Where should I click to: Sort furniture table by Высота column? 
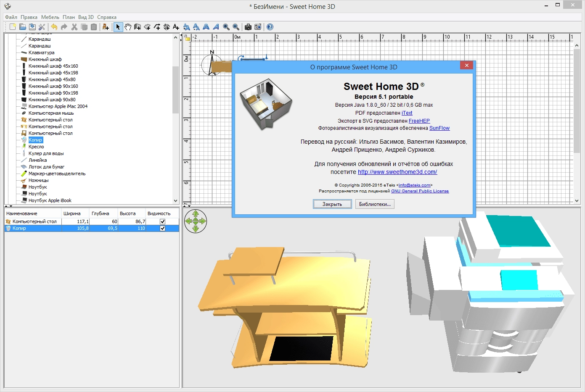132,213
